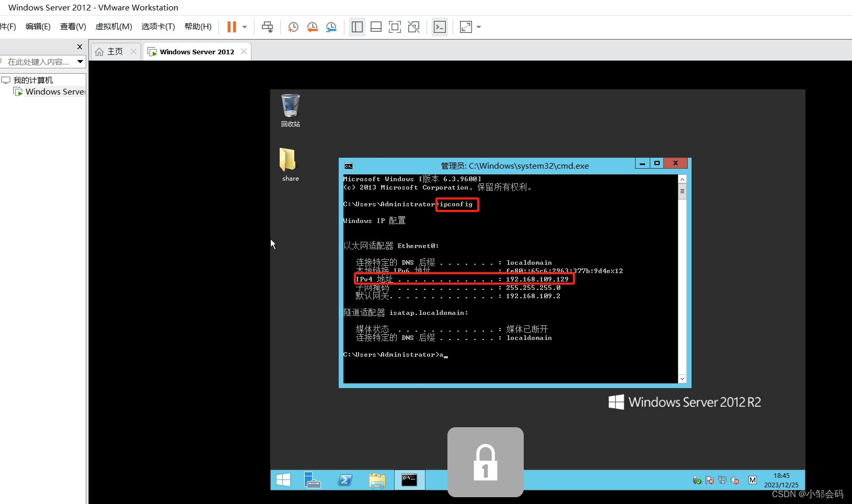Take a snapshot of this virtual machine
This screenshot has height=504, width=852.
[x=293, y=27]
